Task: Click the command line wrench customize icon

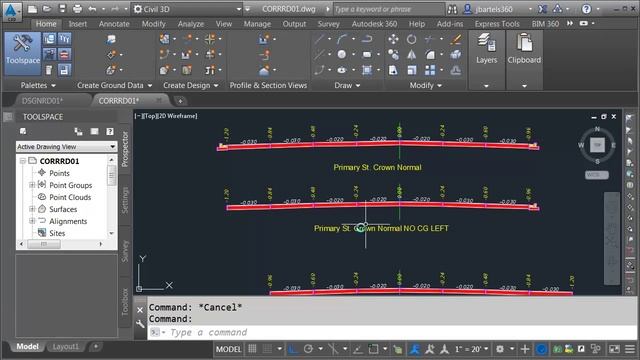Action: pos(140,324)
